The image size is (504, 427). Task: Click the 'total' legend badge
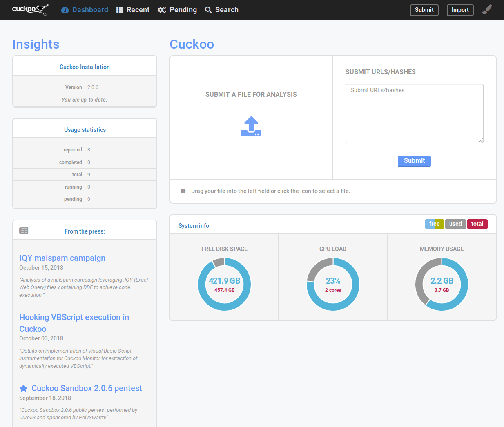pyautogui.click(x=477, y=224)
